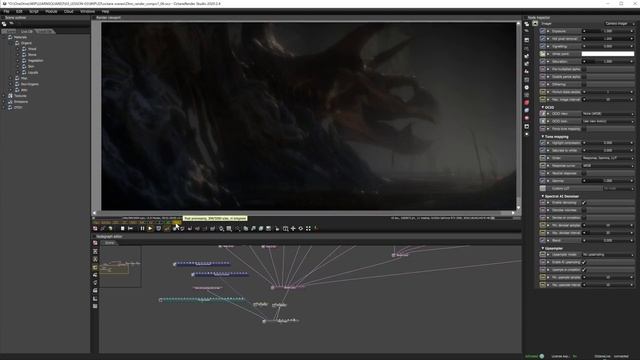The height and width of the screenshot is (360, 640).
Task: Adjust the Gamma slider
Action: [608, 181]
